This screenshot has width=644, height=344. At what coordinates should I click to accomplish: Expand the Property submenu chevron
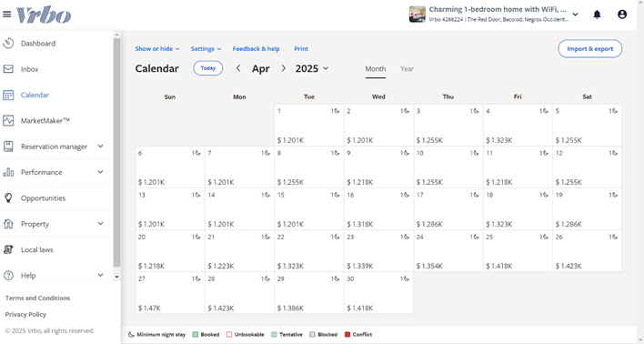pos(100,224)
